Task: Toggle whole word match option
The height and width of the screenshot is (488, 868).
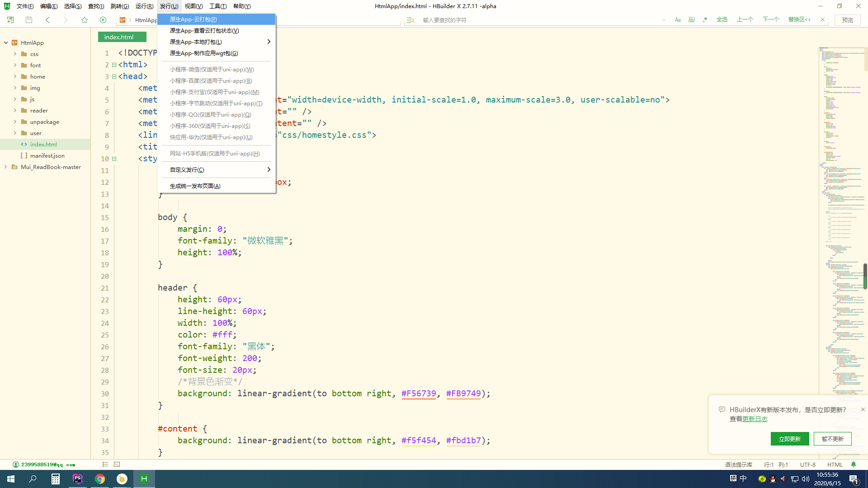Action: click(692, 20)
